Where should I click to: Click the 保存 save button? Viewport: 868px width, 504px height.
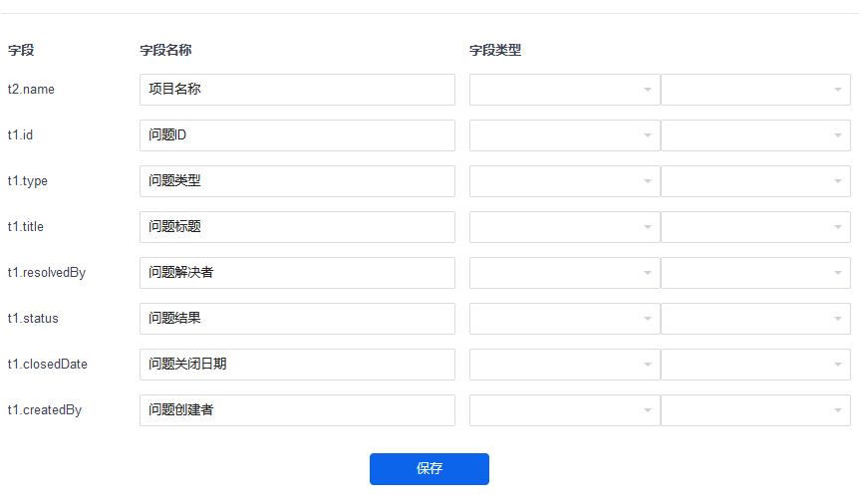click(x=429, y=469)
